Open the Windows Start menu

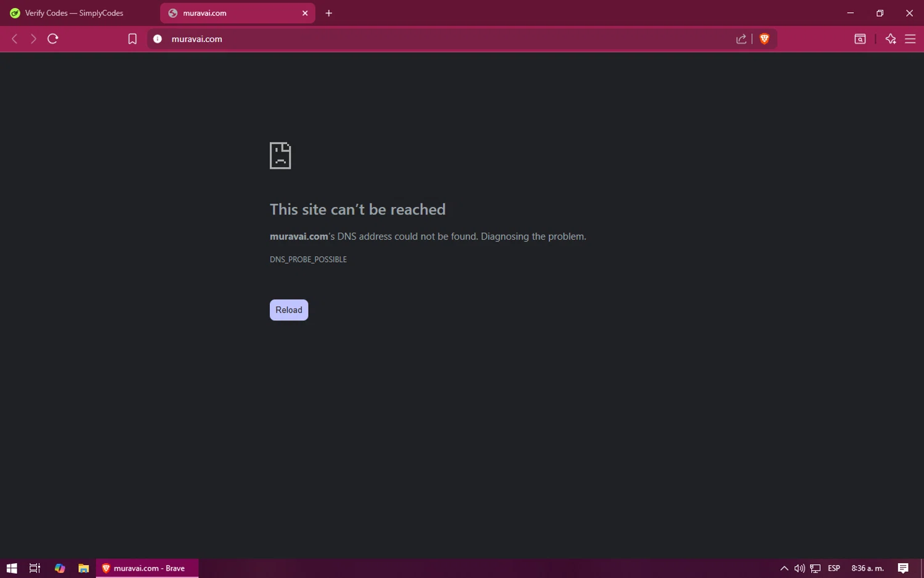point(12,568)
